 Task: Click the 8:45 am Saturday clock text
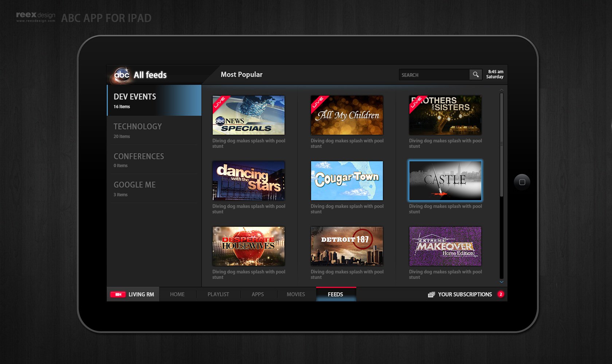click(x=495, y=74)
